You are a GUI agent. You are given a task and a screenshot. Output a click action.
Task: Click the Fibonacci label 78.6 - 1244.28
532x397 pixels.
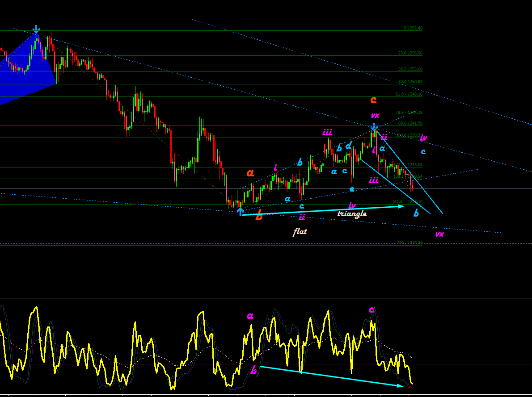[x=409, y=113]
